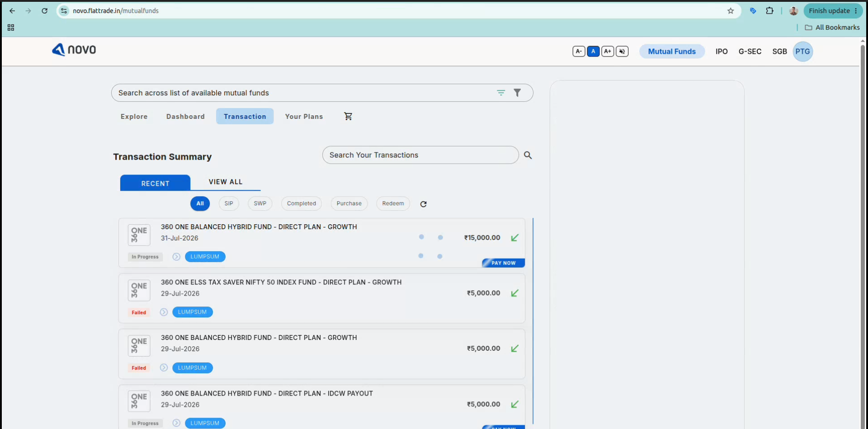868x429 pixels.
Task: Click the novo logo
Action: click(74, 50)
